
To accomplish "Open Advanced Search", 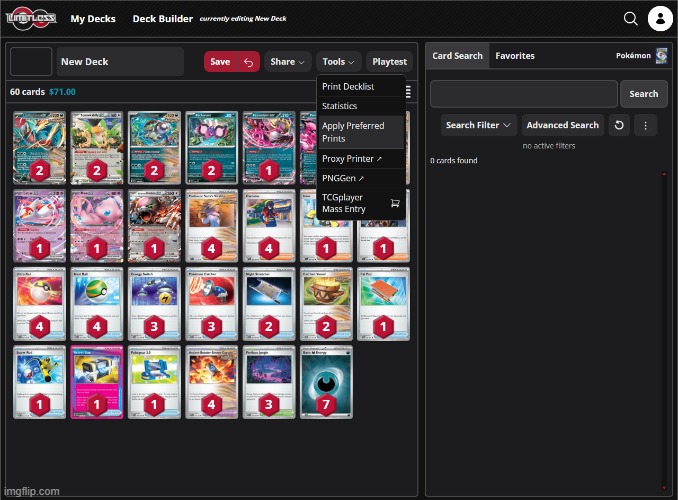I will tap(563, 125).
